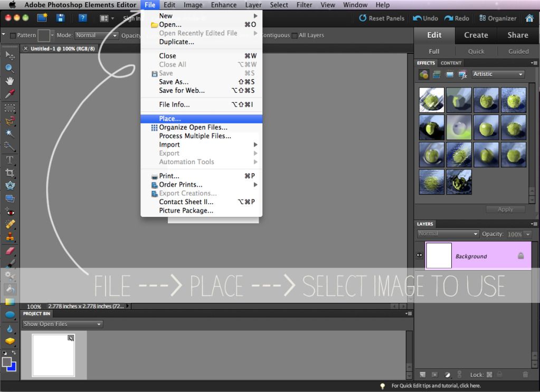Open the foreground color swatch
540x392 pixels.
[x=6, y=362]
